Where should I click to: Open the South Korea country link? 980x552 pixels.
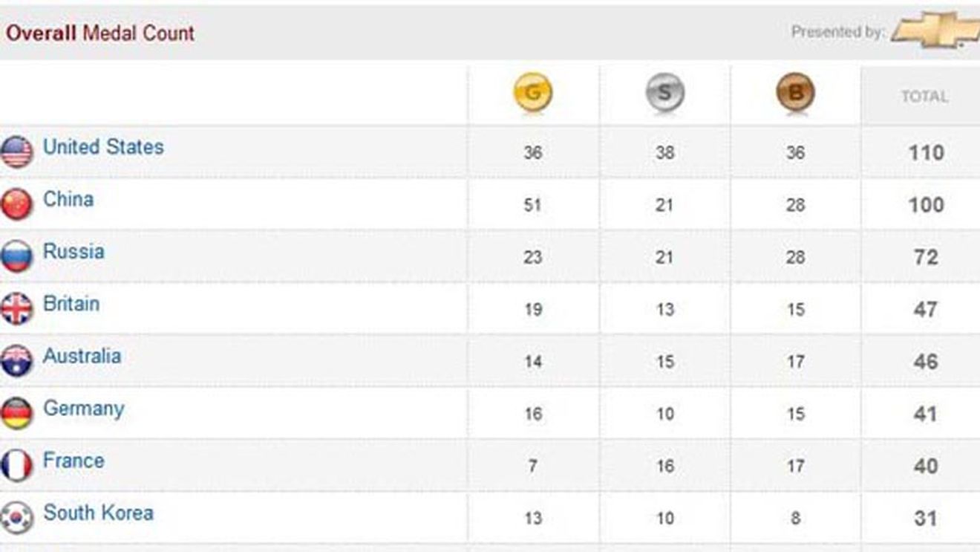[x=98, y=513]
